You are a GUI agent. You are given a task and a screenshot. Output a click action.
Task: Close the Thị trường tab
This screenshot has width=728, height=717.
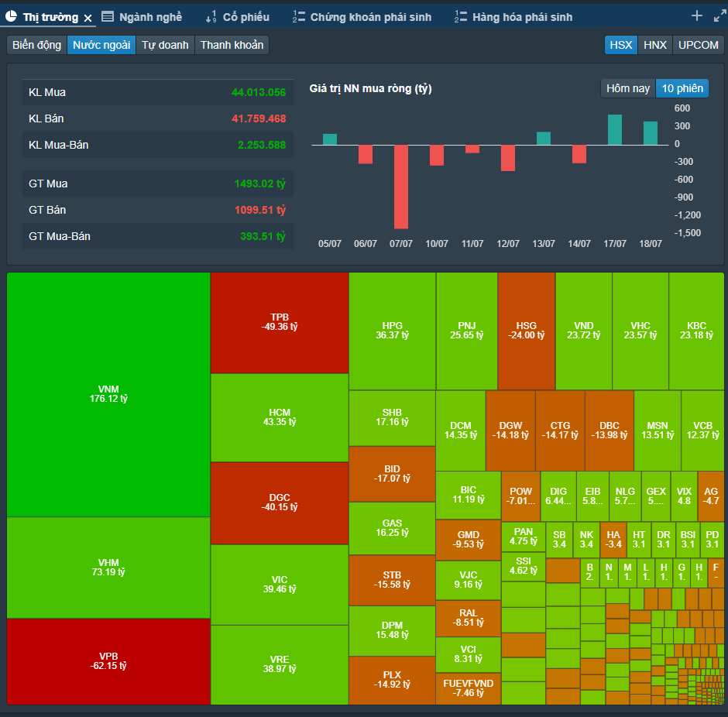(x=88, y=18)
